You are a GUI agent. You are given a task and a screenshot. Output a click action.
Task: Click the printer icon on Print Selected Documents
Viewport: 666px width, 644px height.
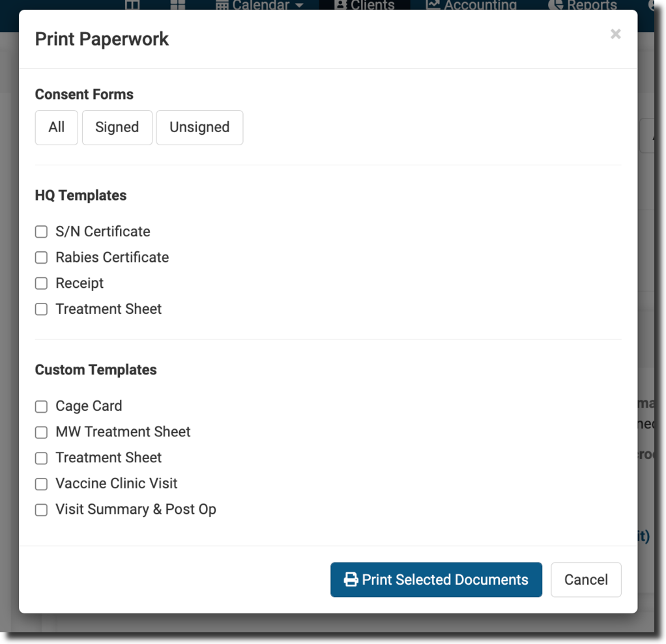(x=351, y=580)
